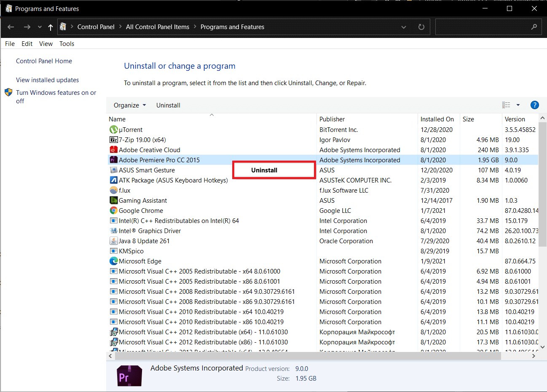Open the Tools menu

(x=67, y=44)
